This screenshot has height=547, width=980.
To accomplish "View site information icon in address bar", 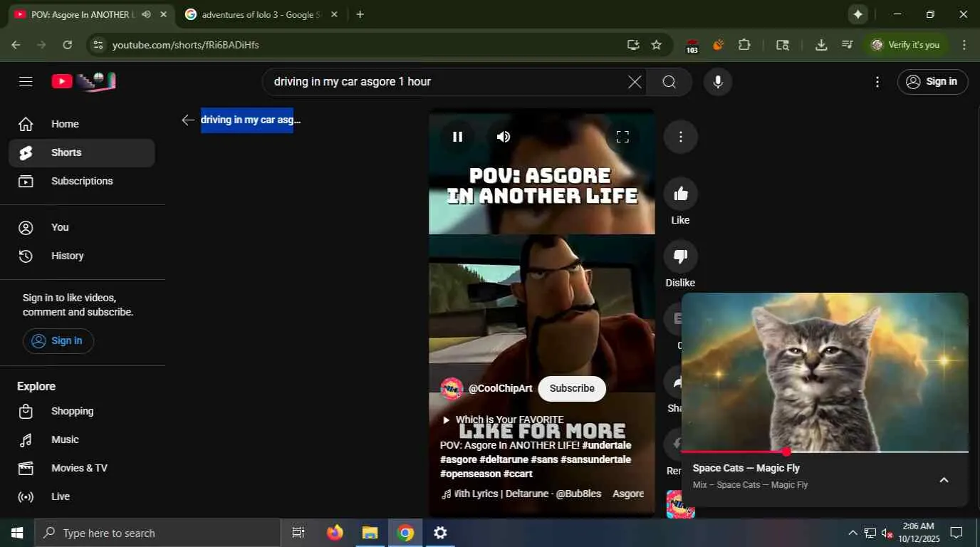I will point(98,45).
